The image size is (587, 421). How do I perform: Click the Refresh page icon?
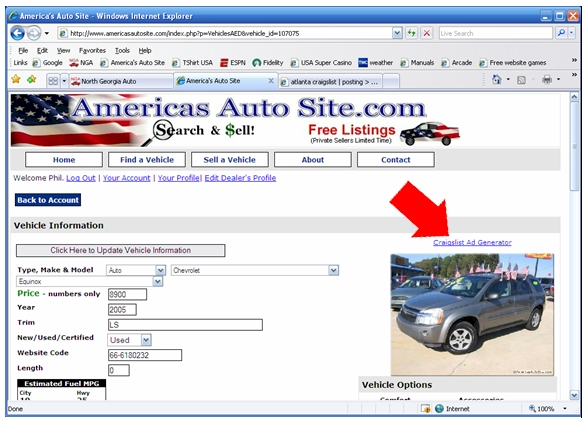(x=411, y=33)
